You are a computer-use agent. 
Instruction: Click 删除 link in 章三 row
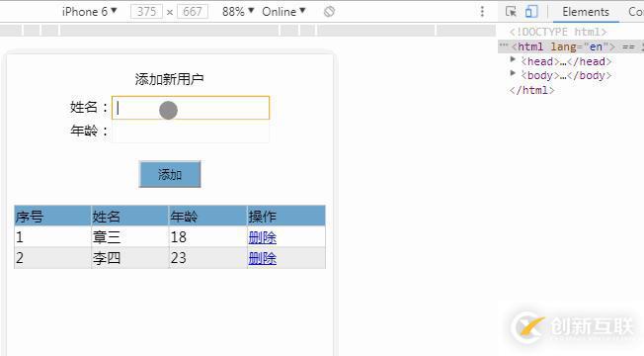(262, 237)
